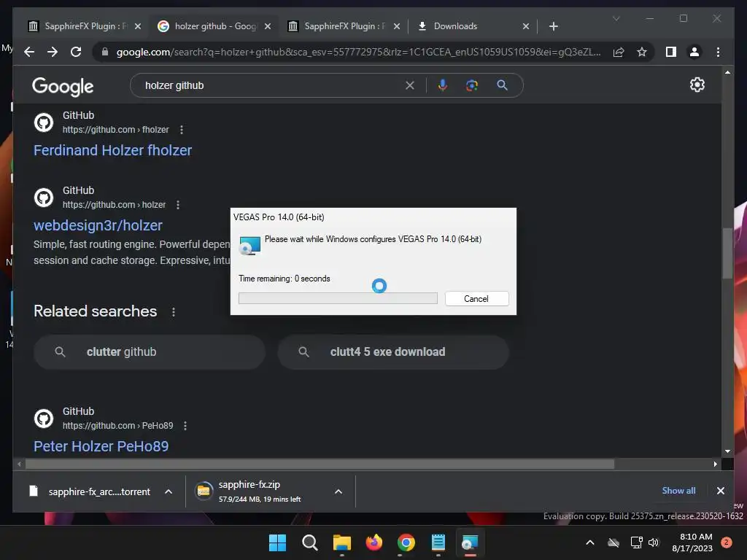Go back to the previous page

[29, 52]
